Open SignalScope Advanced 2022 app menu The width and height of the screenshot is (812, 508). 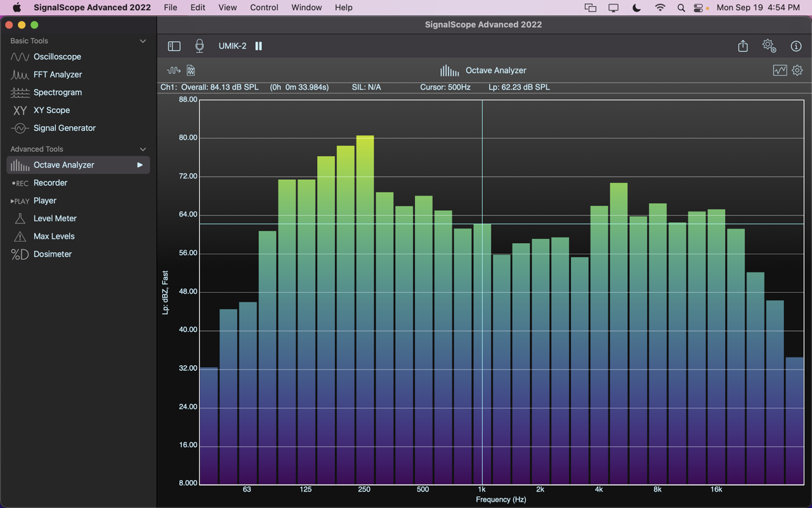92,8
